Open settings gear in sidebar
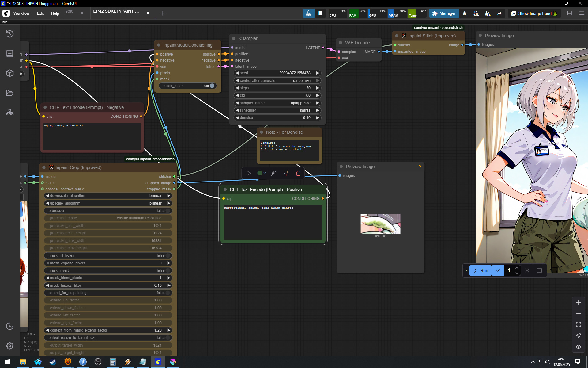 pos(10,346)
